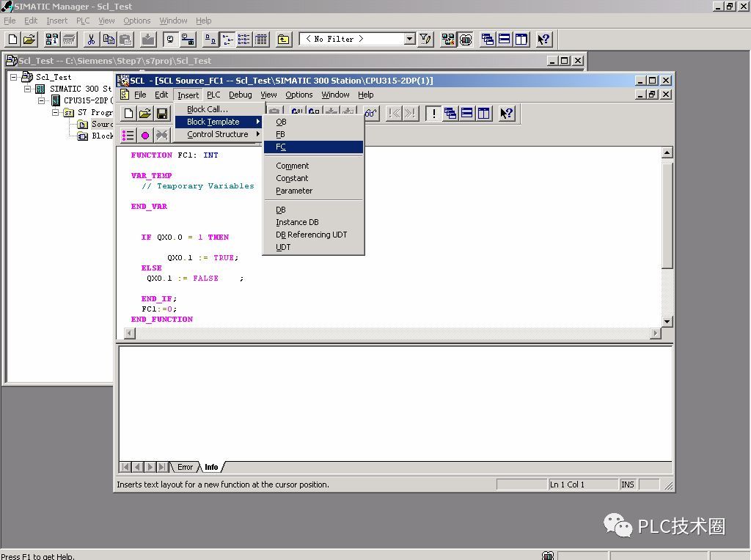Screen dimensions: 751x560
Task: Open Debug menu in SCL editor
Action: tap(240, 95)
